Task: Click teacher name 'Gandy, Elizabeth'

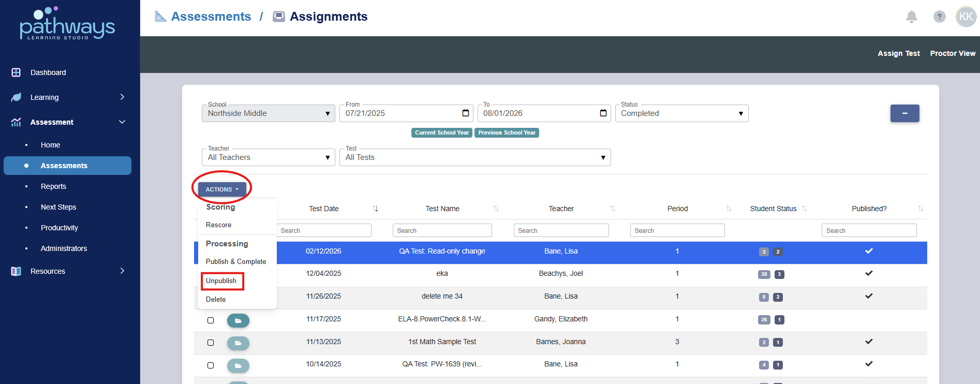Action: [x=561, y=319]
